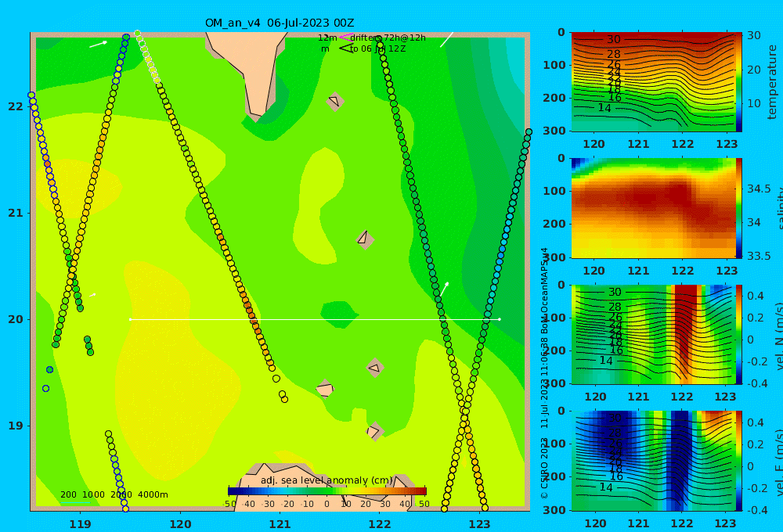Click the northward velocity section panel
Viewport: 783px width, 532px height.
pos(653,334)
